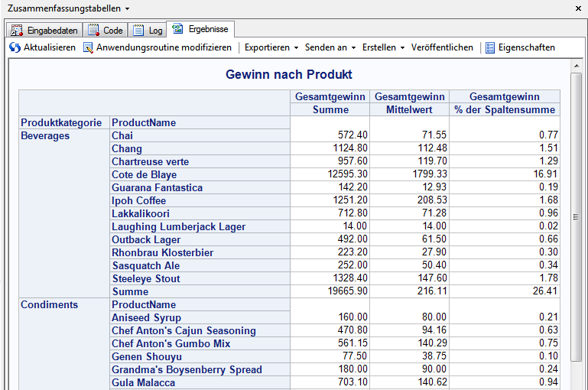Open the Erstellen dropdown menu
588x390 pixels.
383,47
